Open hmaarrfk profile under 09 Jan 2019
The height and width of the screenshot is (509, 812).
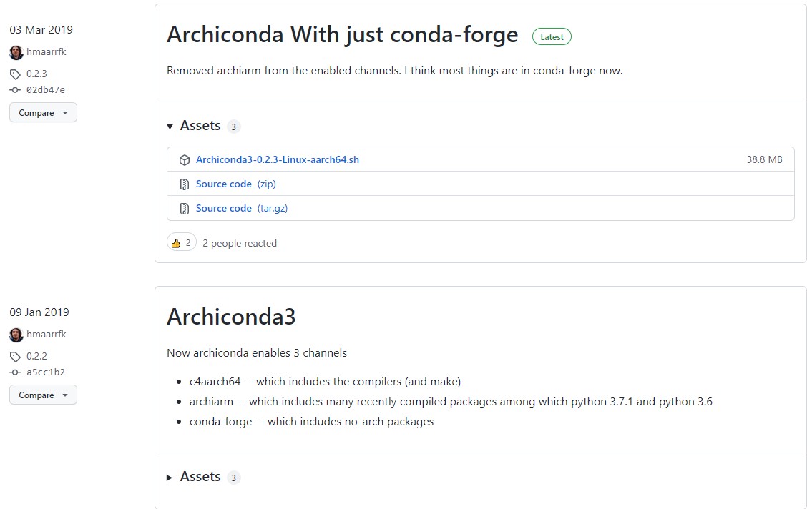pos(47,335)
